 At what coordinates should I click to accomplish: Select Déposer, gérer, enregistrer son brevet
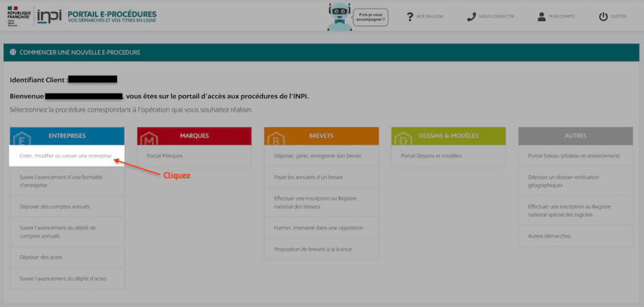click(x=321, y=156)
